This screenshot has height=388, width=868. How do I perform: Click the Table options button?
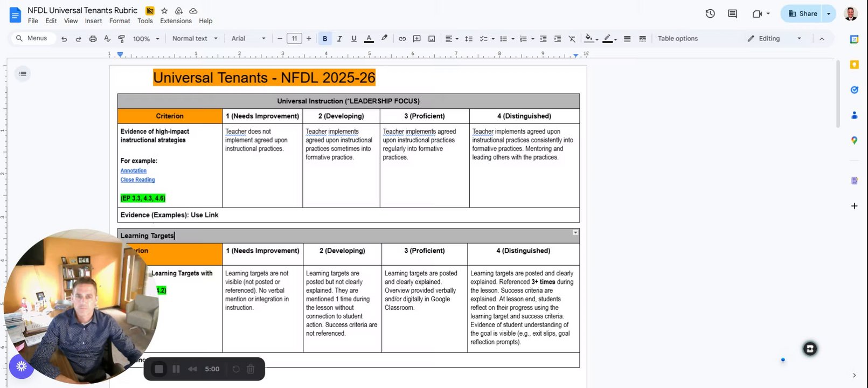[x=678, y=39]
